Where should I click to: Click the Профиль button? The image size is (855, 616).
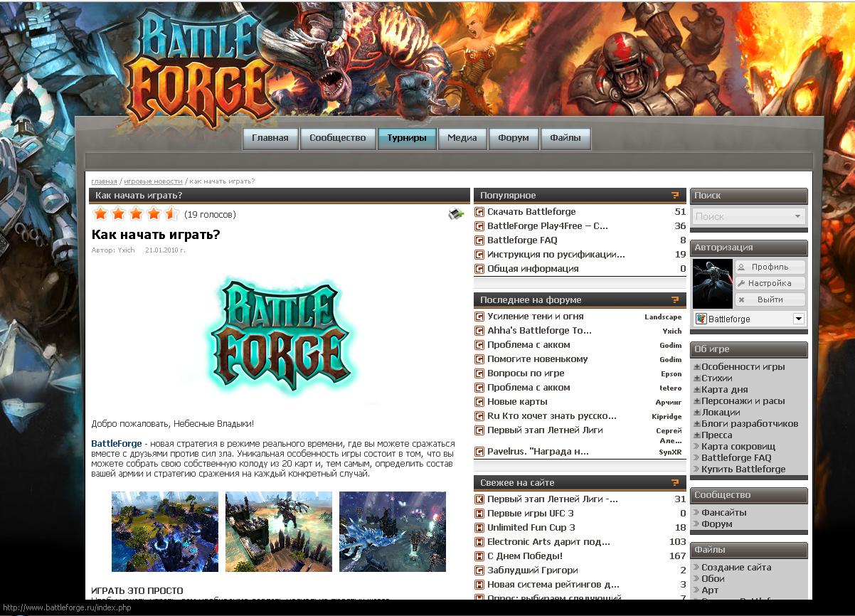click(770, 267)
